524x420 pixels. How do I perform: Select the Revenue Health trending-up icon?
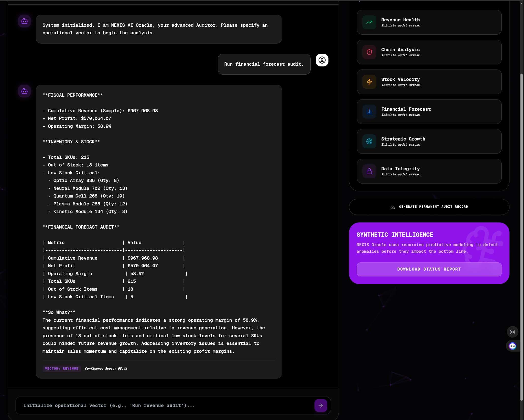click(x=369, y=22)
